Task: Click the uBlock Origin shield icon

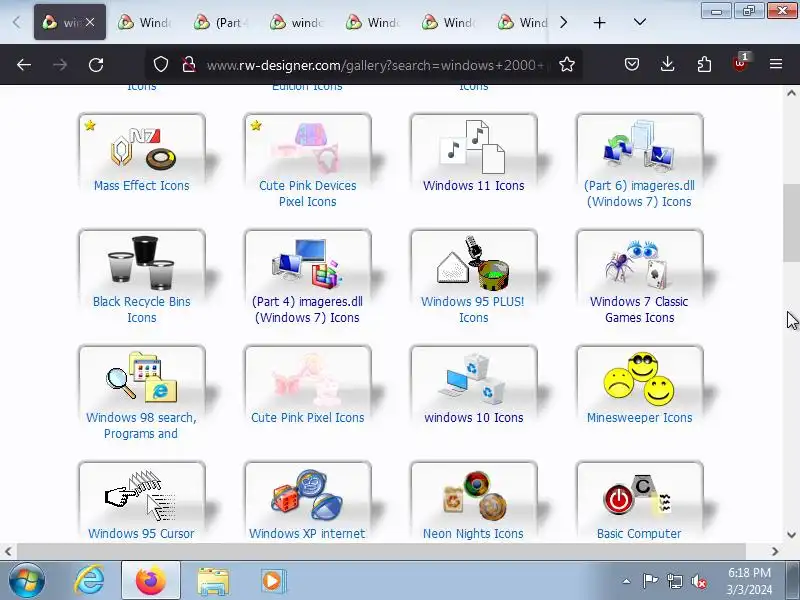Action: [740, 63]
